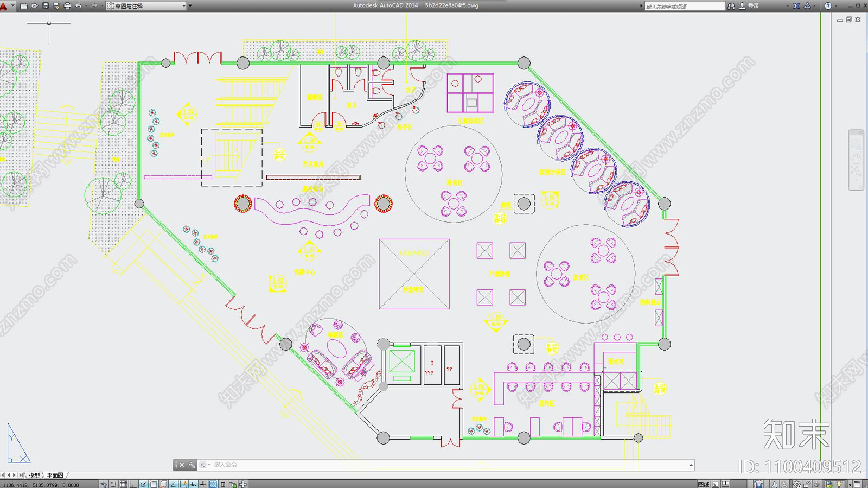Expand the undo history arrow
This screenshot has height=488, width=868.
[85, 5]
